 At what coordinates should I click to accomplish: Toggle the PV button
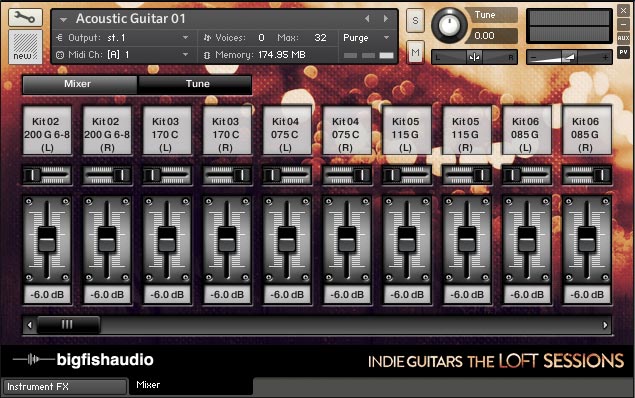click(623, 52)
